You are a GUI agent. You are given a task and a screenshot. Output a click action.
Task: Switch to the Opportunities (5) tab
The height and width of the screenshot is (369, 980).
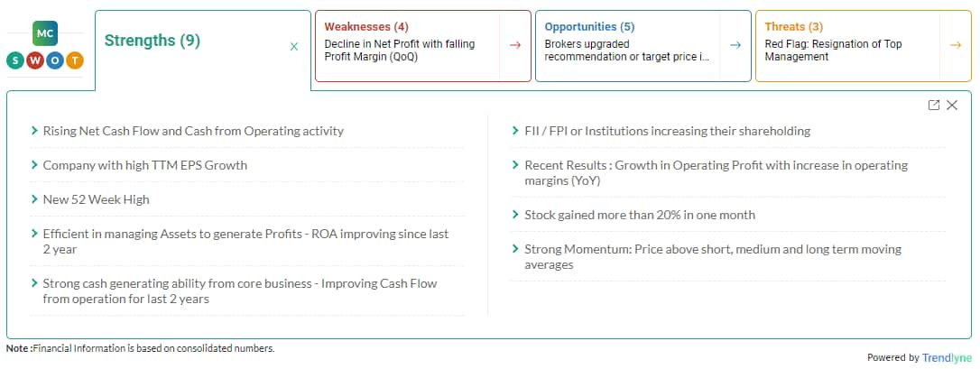point(589,27)
